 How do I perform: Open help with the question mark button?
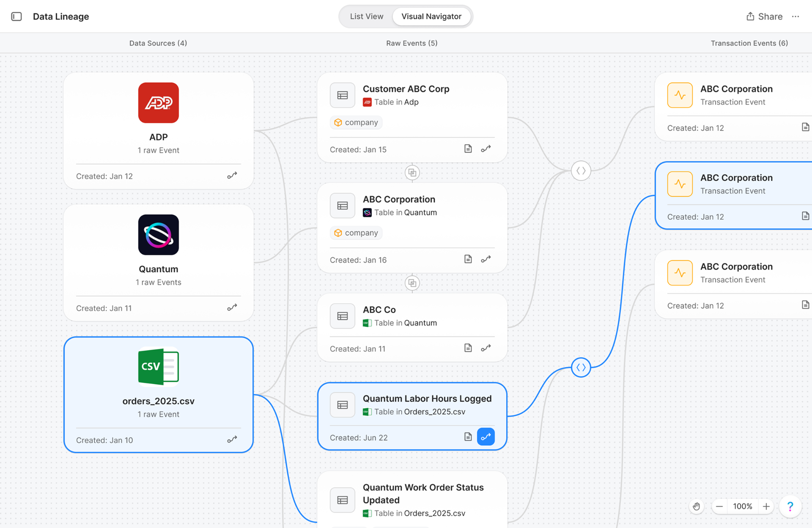tap(790, 506)
